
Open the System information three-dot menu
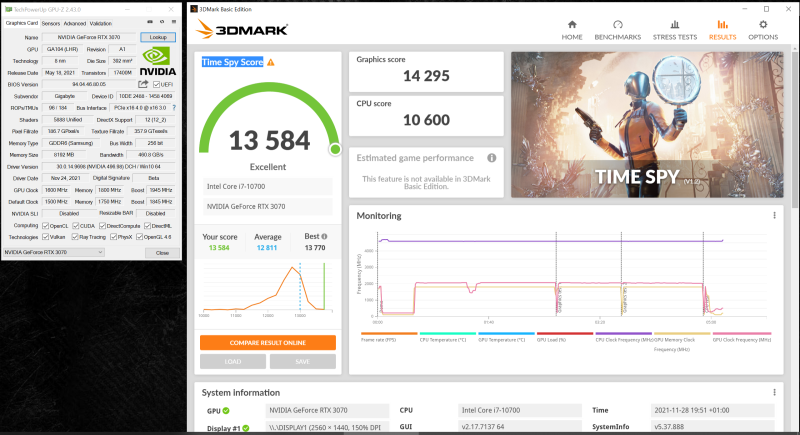772,393
